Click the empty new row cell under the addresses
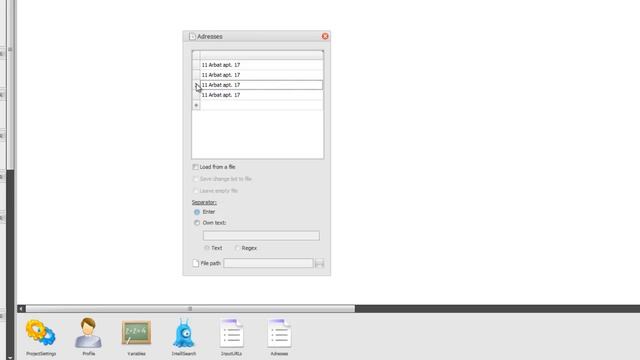Image resolution: width=640 pixels, height=360 pixels. tap(261, 105)
